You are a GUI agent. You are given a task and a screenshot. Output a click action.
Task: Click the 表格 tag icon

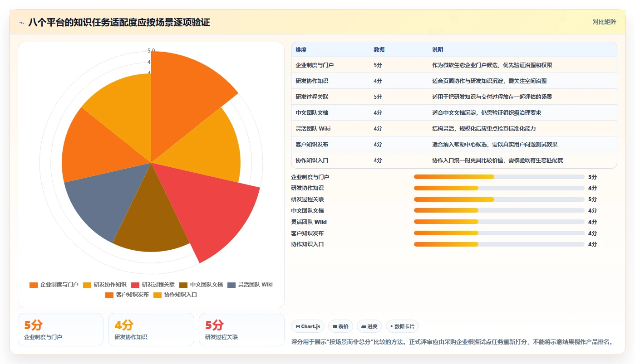(x=335, y=326)
